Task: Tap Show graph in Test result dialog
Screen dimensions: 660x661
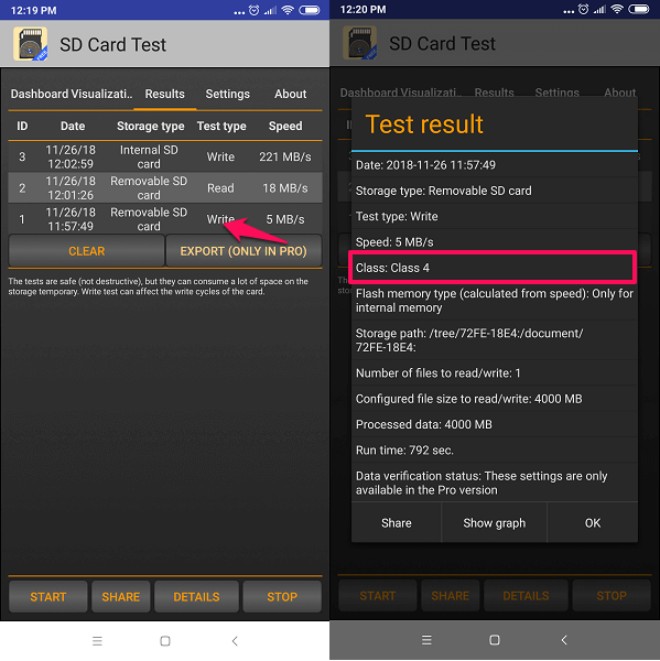Action: (494, 523)
